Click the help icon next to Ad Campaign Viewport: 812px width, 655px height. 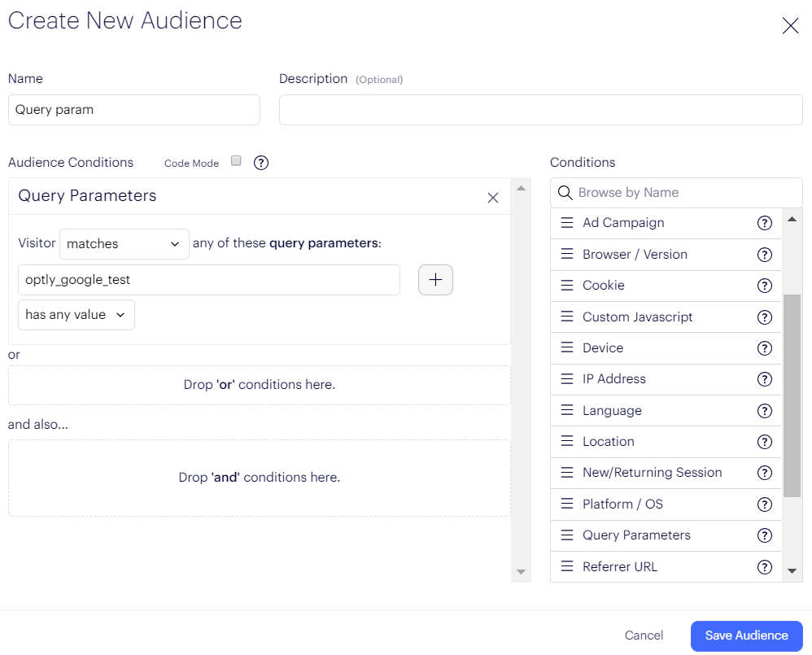tap(764, 222)
